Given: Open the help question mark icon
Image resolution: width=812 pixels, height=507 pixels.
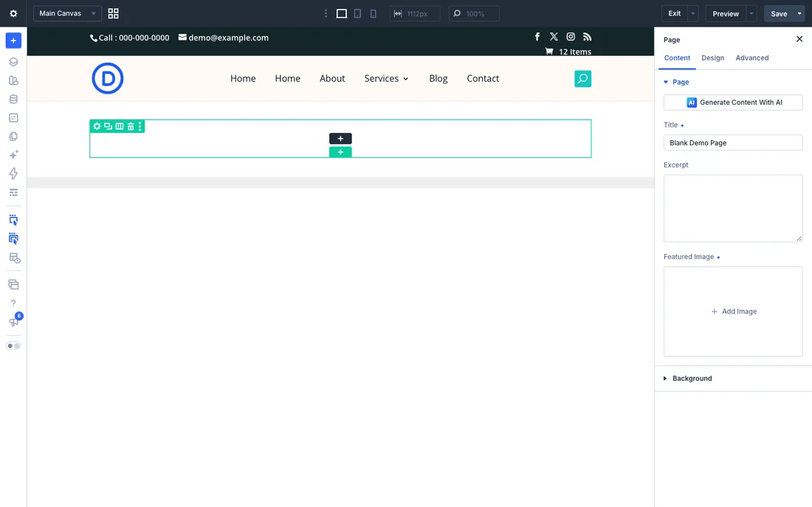Looking at the screenshot, I should coord(13,303).
